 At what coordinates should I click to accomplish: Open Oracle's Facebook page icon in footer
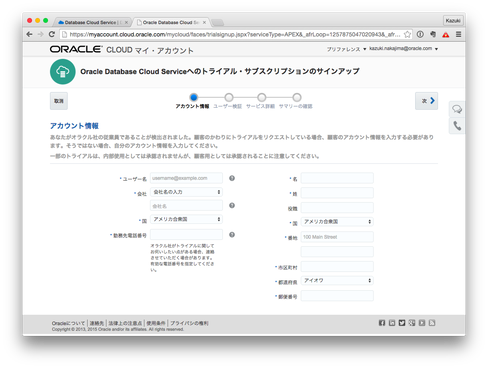click(382, 323)
